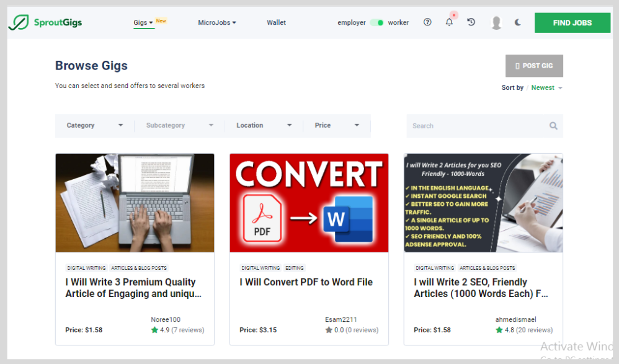Screen dimensions: 619x364
Task: Open the help question mark icon
Action: [427, 22]
